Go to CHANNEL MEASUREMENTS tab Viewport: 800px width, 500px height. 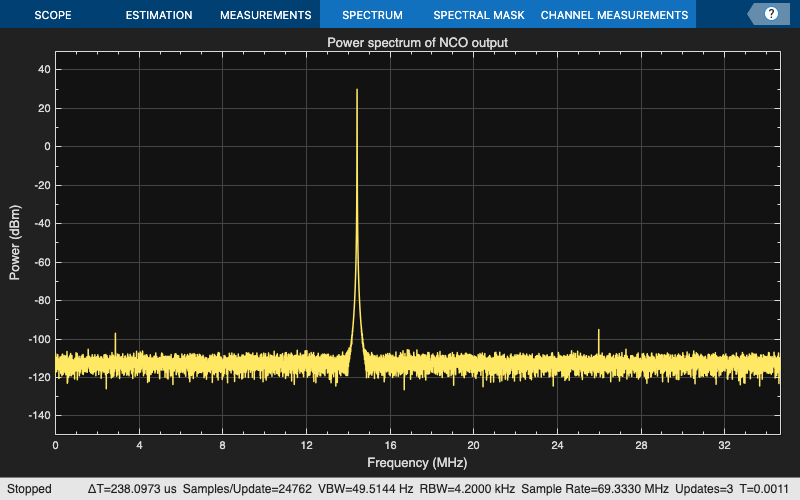pos(614,15)
